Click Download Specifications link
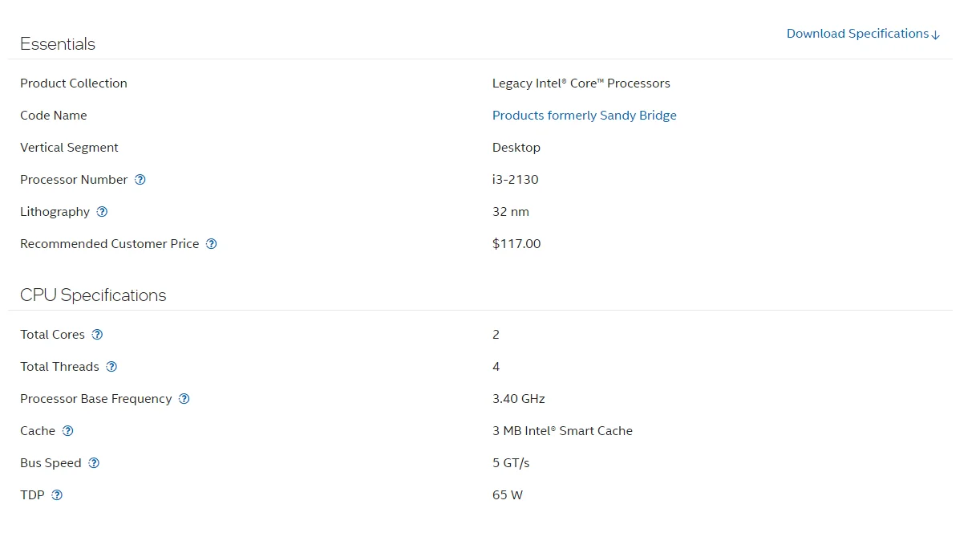The image size is (980, 537). [x=856, y=34]
